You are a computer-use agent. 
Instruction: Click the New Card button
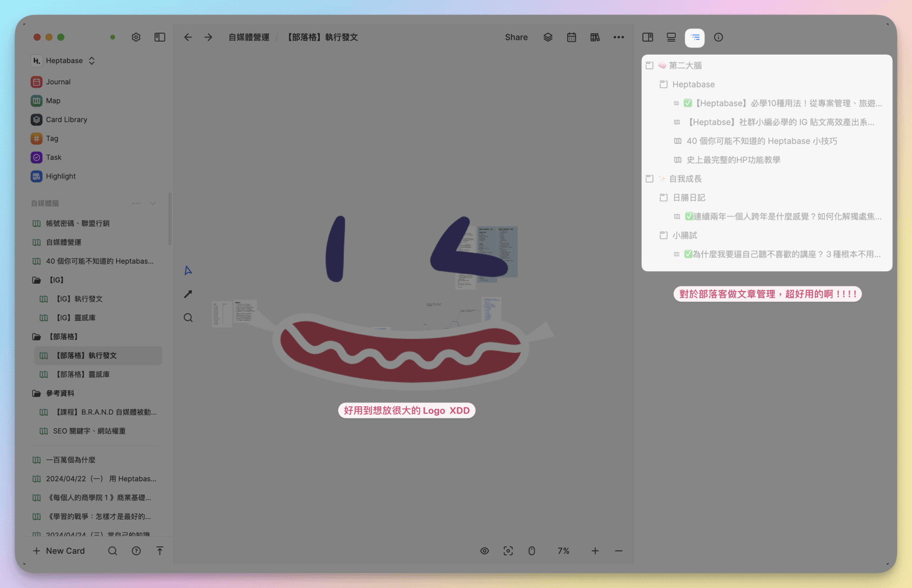(x=59, y=551)
